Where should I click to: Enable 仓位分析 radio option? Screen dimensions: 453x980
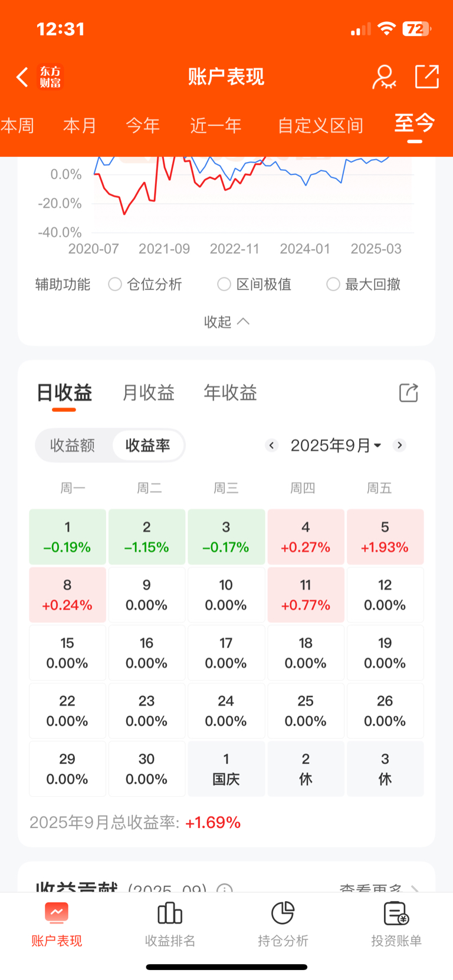[x=115, y=285]
